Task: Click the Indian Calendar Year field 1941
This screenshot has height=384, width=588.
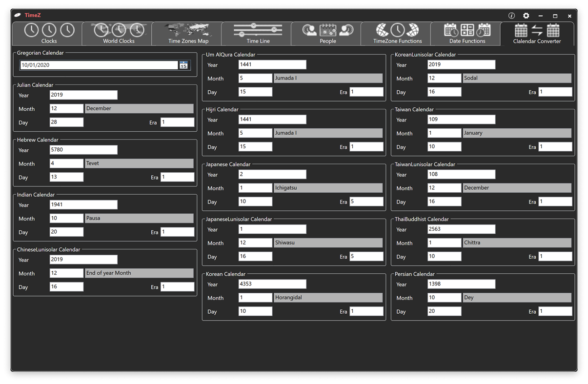Action: 83,205
